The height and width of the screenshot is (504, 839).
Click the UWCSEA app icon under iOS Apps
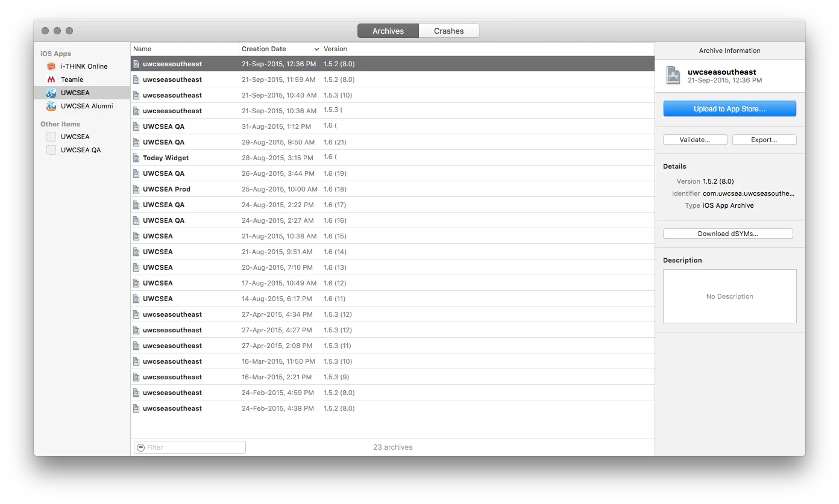tap(51, 93)
